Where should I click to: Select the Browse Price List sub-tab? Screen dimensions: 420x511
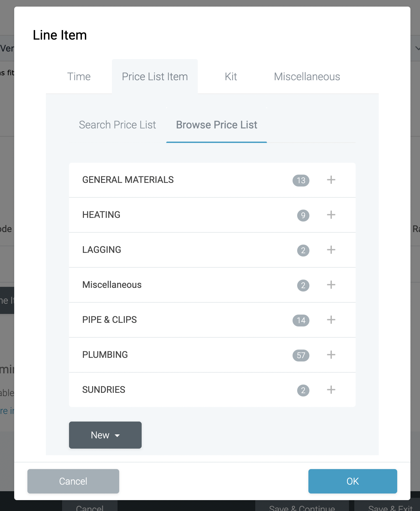pyautogui.click(x=217, y=125)
